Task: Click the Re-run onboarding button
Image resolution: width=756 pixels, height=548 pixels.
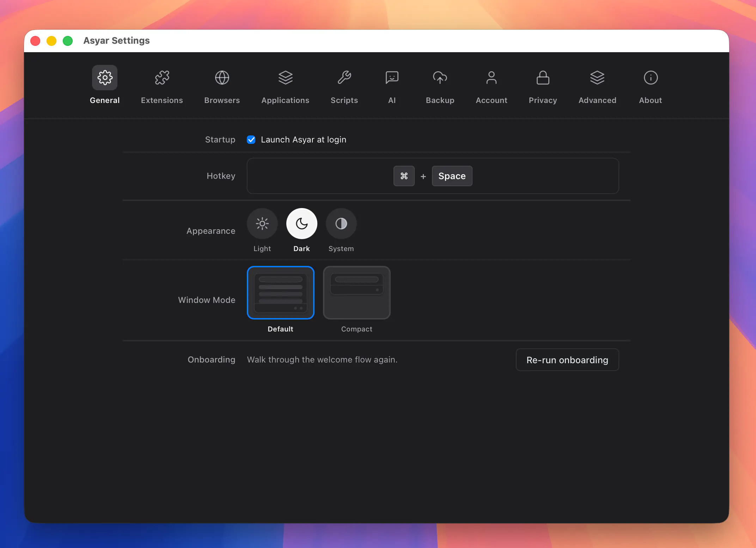Action: (x=567, y=360)
